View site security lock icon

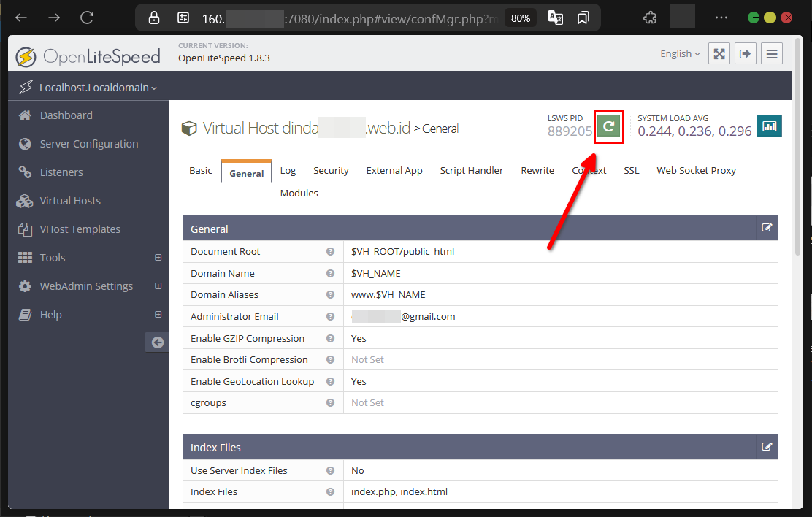[154, 18]
